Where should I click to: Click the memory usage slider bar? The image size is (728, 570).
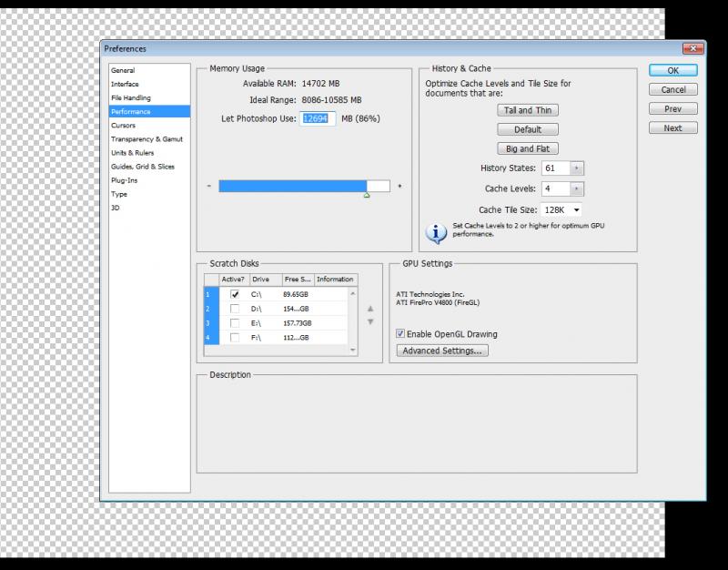[x=304, y=186]
